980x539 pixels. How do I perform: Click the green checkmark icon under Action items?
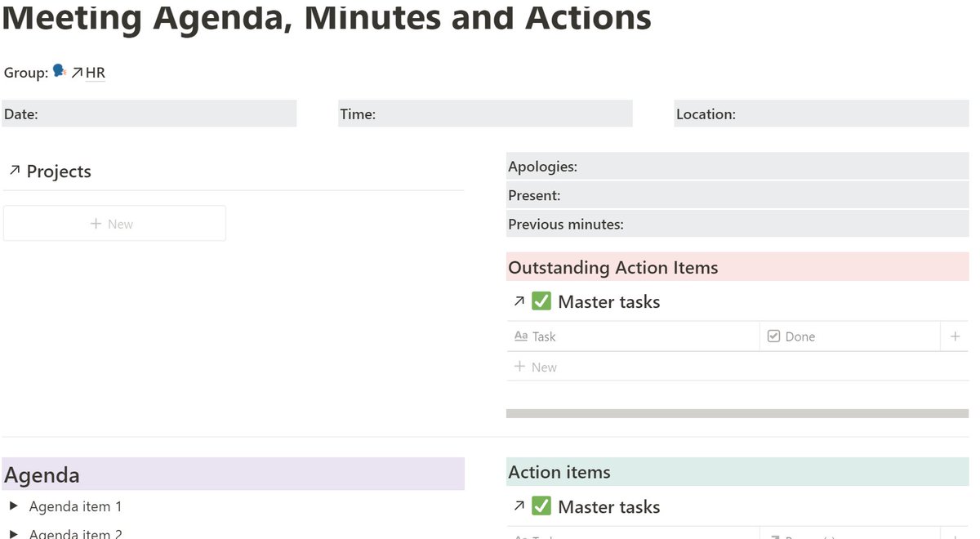pos(541,506)
